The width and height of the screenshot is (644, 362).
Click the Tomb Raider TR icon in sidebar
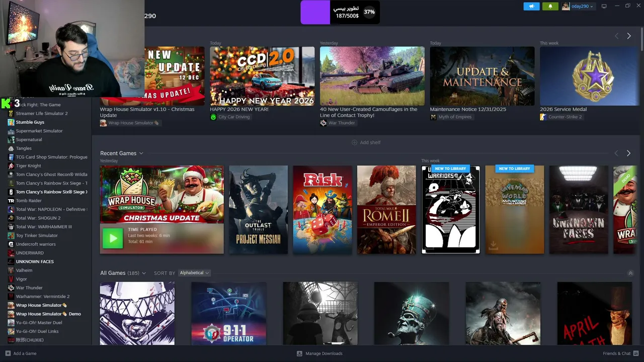[11, 201]
